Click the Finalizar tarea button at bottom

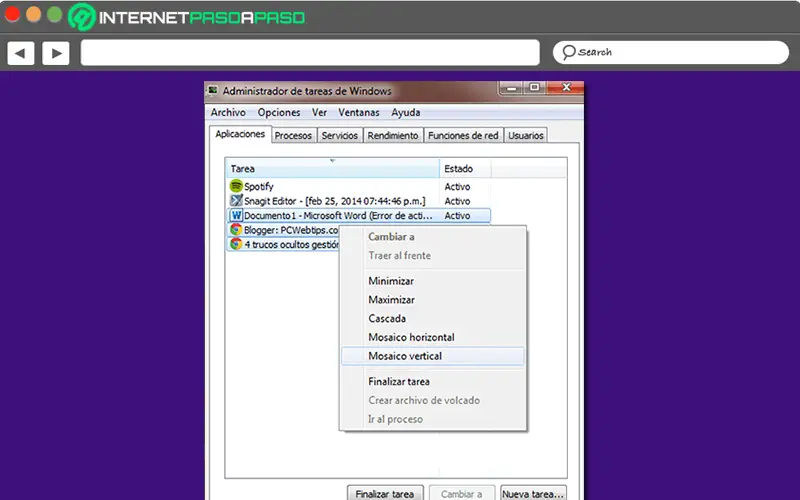[385, 493]
